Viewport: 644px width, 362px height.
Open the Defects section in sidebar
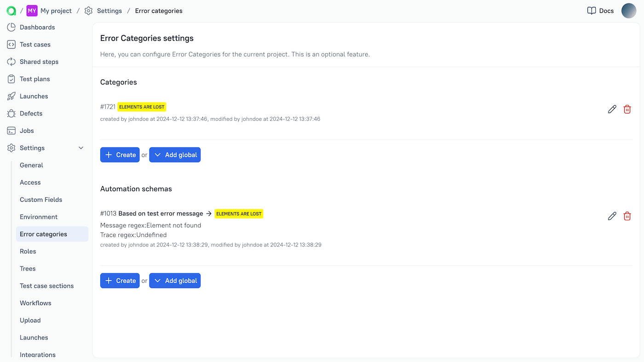(x=31, y=113)
